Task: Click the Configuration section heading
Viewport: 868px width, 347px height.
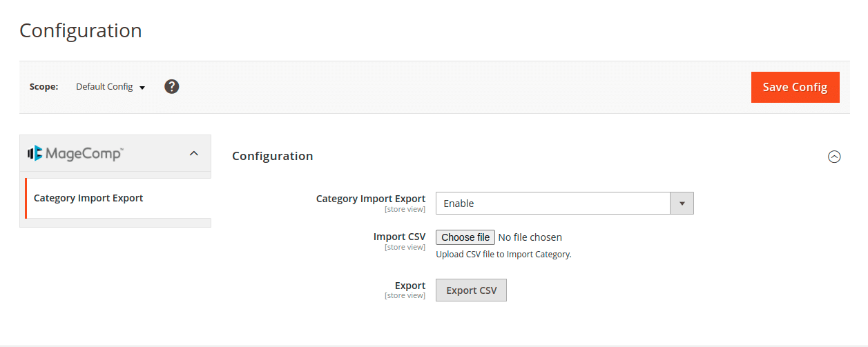Action: [273, 156]
